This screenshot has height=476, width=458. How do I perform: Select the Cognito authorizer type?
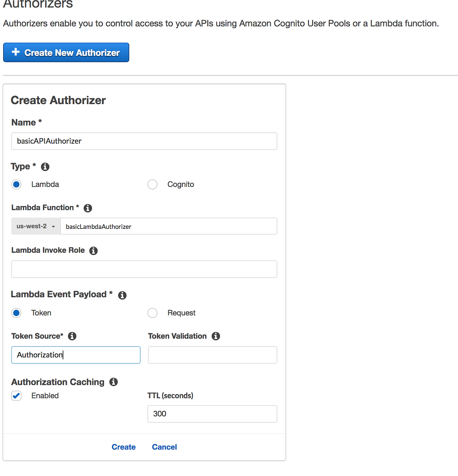tap(152, 184)
